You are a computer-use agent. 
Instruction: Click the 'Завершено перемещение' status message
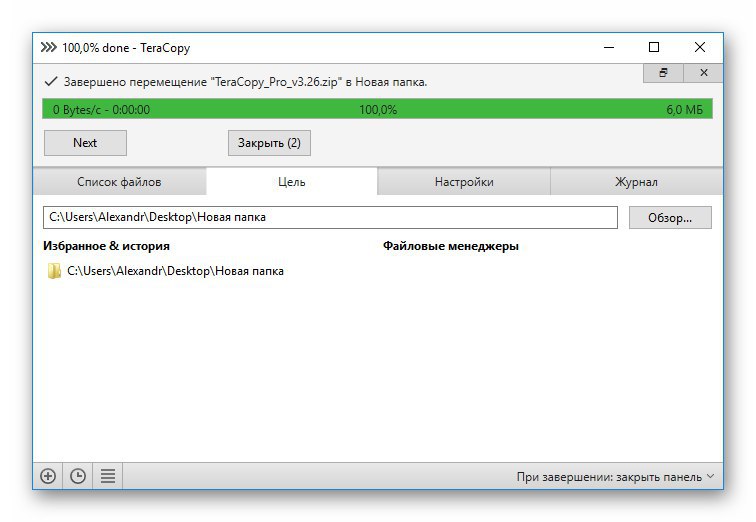pyautogui.click(x=245, y=82)
